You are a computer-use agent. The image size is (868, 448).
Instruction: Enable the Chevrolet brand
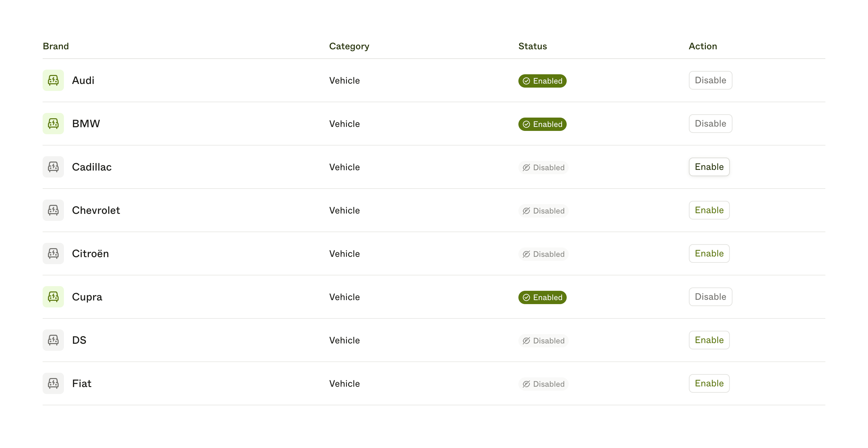pos(709,211)
